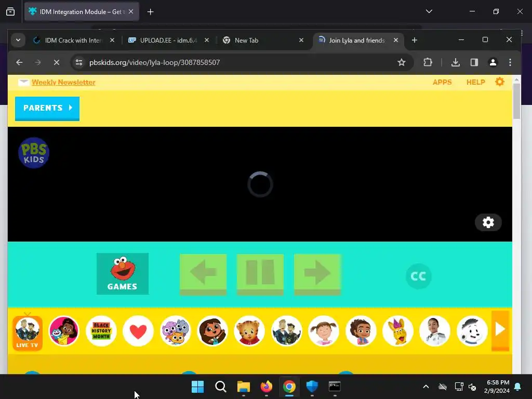Image resolution: width=532 pixels, height=399 pixels.
Task: Select the Black History Month show icon
Action: pyautogui.click(x=101, y=331)
